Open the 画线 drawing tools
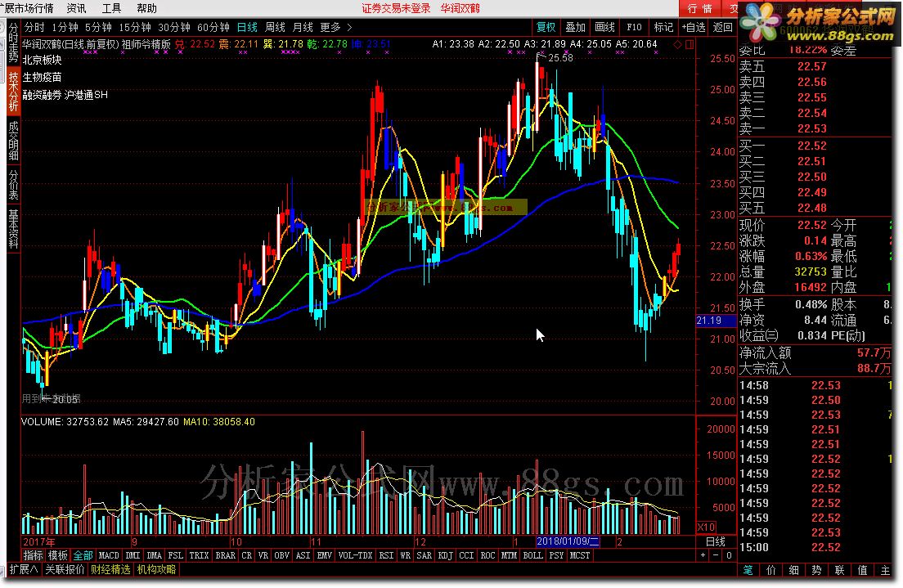 coord(604,27)
